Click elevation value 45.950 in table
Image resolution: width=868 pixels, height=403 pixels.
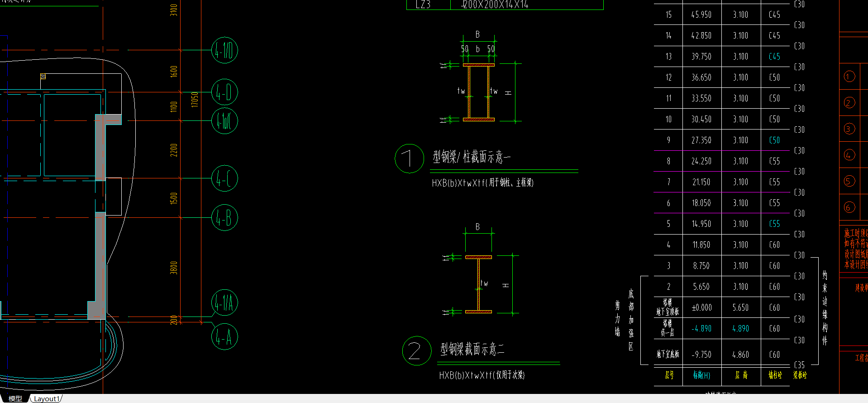pyautogui.click(x=701, y=14)
